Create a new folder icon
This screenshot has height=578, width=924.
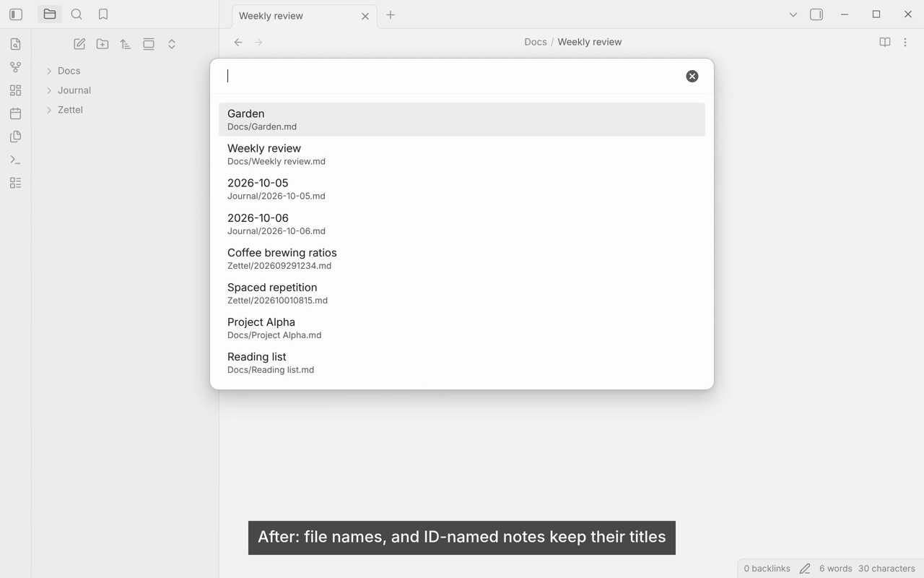(103, 44)
